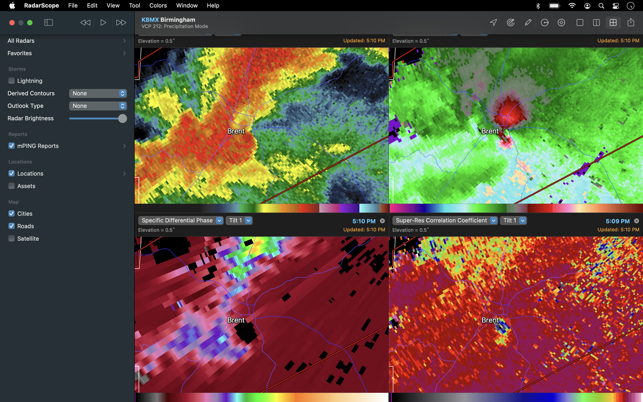
Task: Click the velocity color scale bar
Action: [516, 208]
